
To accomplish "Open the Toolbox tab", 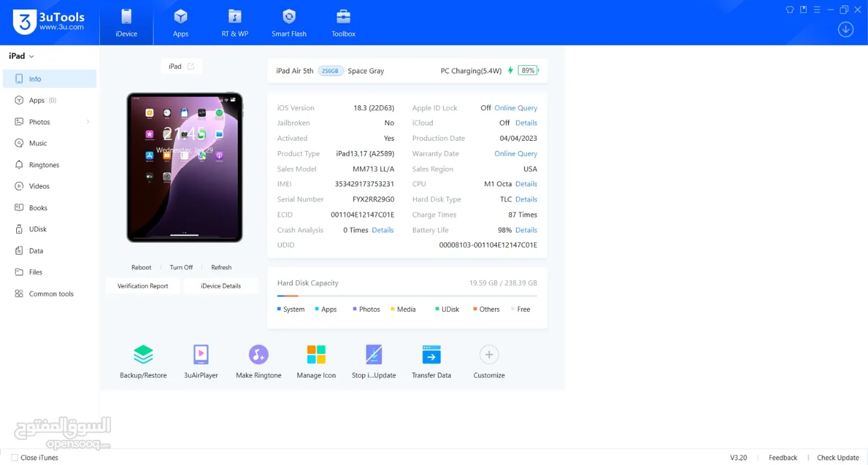I will (343, 23).
